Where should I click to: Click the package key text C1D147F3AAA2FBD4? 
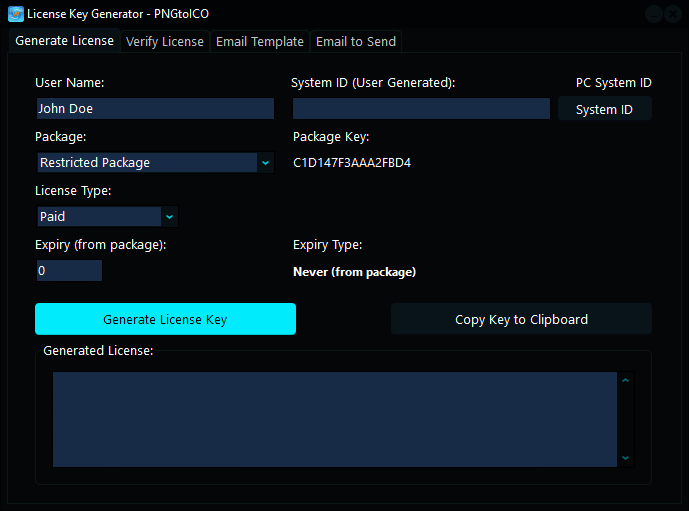pos(352,163)
